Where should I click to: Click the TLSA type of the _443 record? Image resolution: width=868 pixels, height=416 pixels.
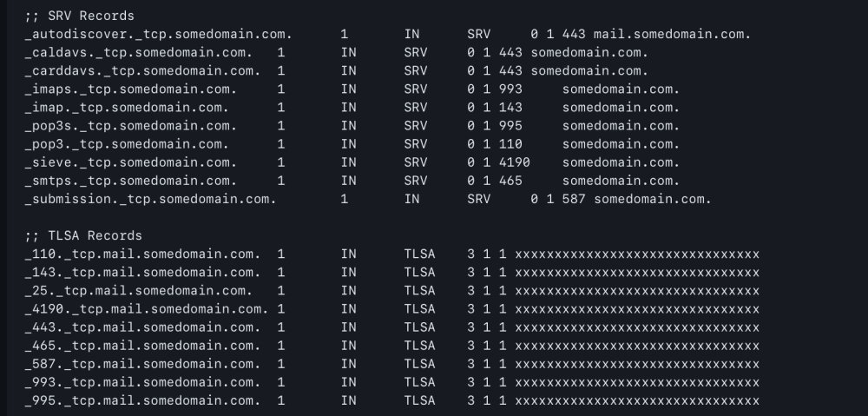[x=419, y=327]
